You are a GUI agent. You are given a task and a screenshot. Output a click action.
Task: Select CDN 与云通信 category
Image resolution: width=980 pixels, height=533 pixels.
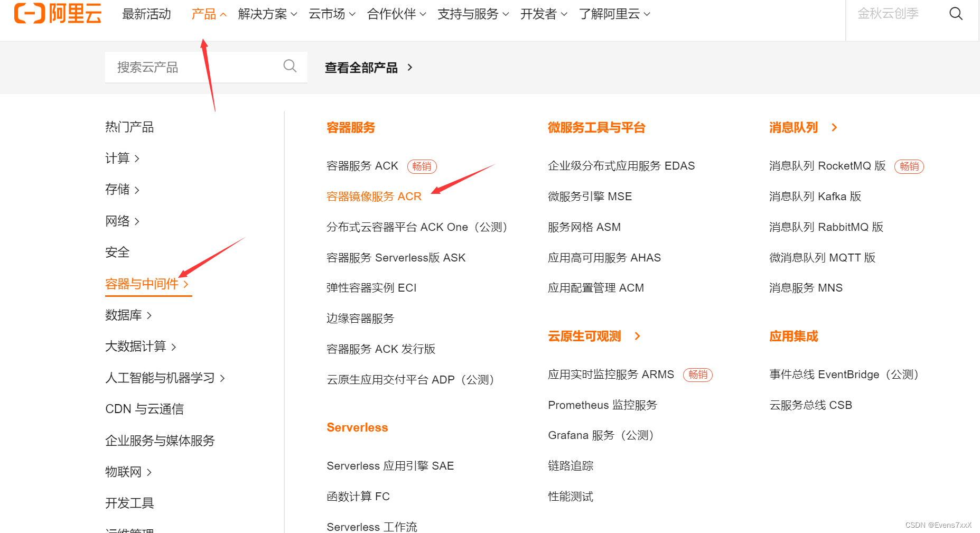pos(145,409)
